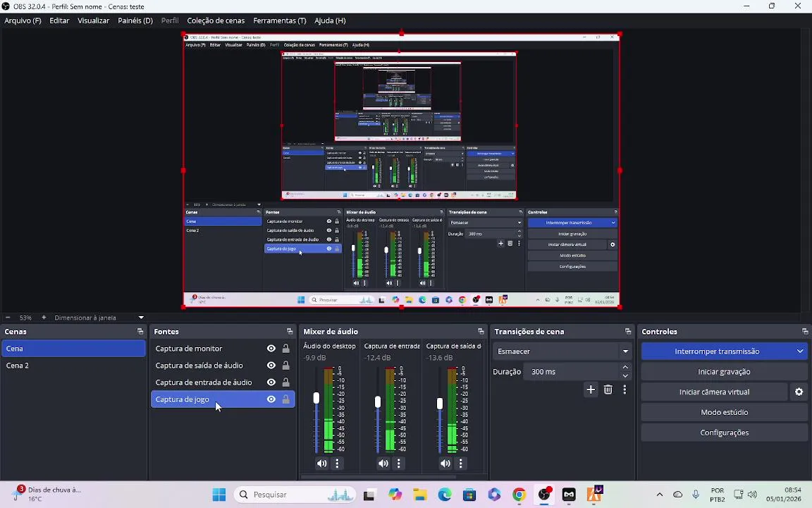The height and width of the screenshot is (508, 812).
Task: Open the Ajuda (H) menu
Action: click(x=330, y=20)
